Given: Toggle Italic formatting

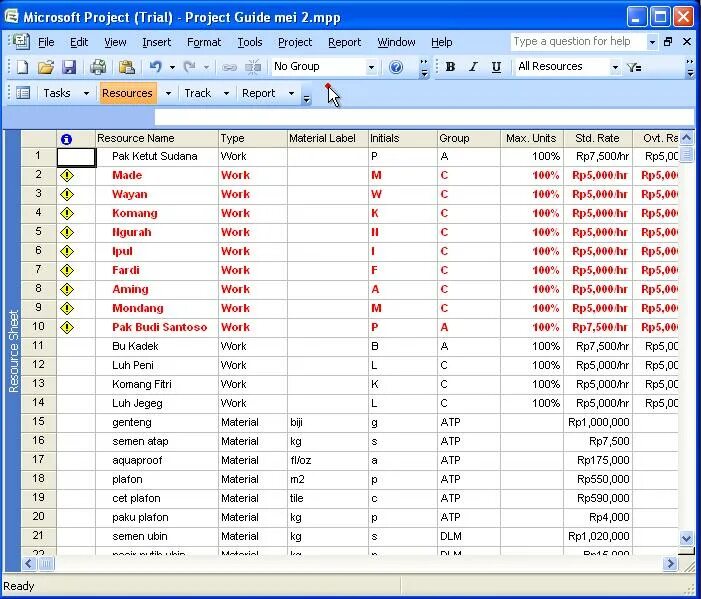Looking at the screenshot, I should [473, 67].
